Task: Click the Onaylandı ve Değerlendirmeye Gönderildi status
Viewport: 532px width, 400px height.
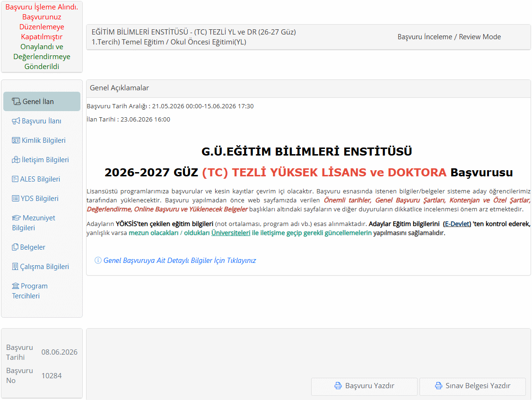Action: 42,57
